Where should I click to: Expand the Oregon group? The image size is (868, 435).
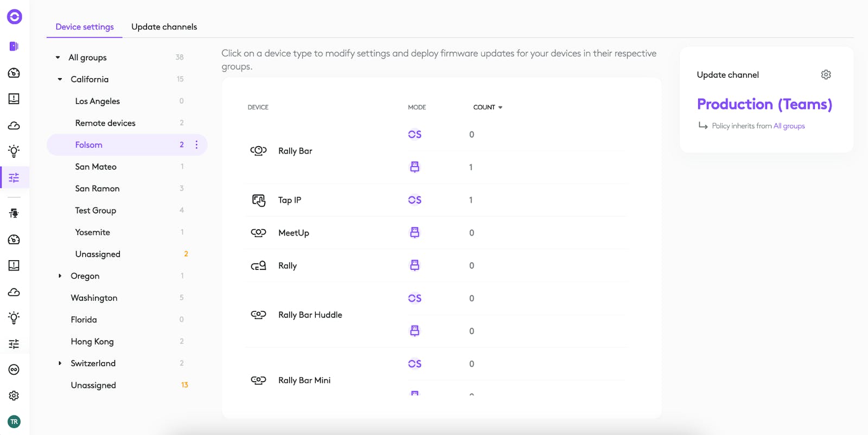(x=60, y=276)
